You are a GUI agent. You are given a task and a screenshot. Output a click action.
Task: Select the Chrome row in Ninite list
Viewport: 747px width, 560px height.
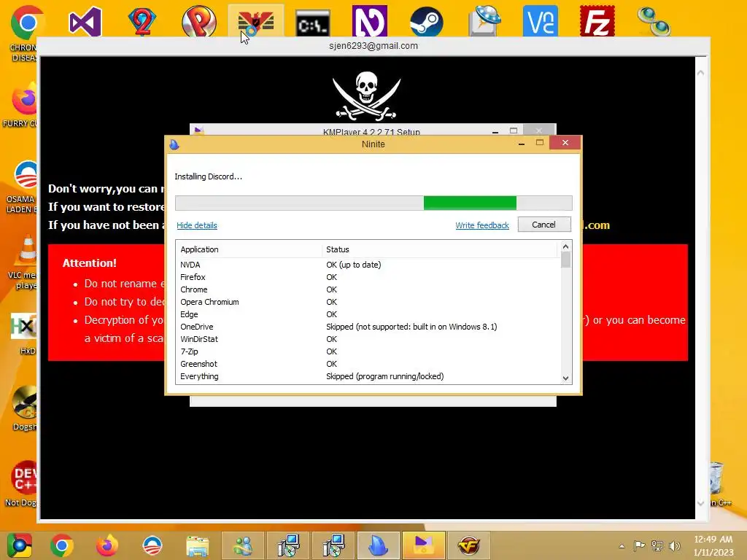[x=368, y=289]
